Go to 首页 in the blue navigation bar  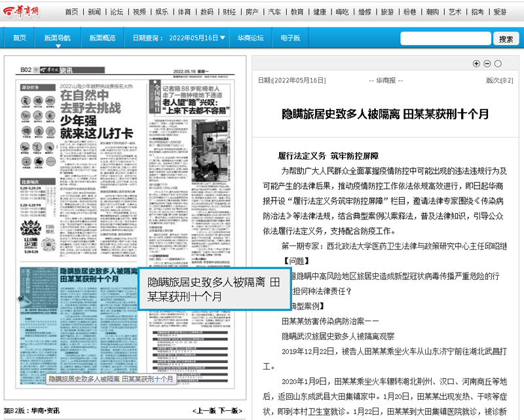point(20,38)
